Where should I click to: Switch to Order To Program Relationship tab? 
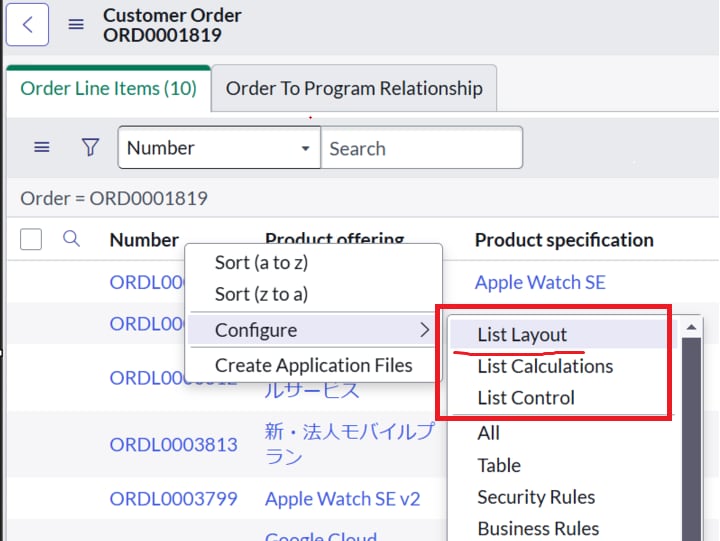pyautogui.click(x=354, y=88)
